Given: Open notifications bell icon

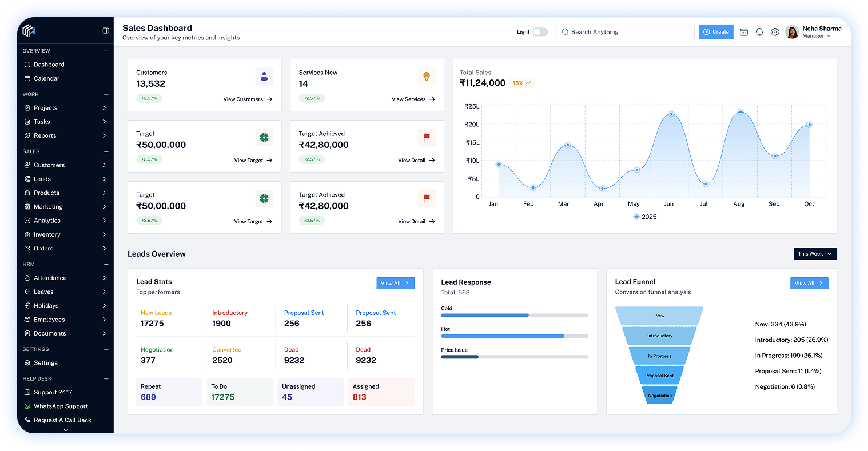Looking at the screenshot, I should pyautogui.click(x=759, y=32).
